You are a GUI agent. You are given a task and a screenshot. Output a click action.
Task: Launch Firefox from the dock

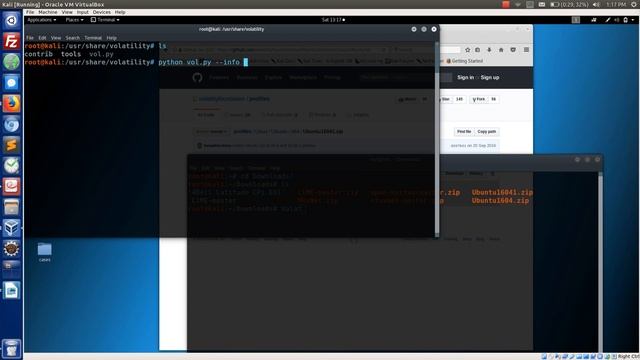pos(11,104)
